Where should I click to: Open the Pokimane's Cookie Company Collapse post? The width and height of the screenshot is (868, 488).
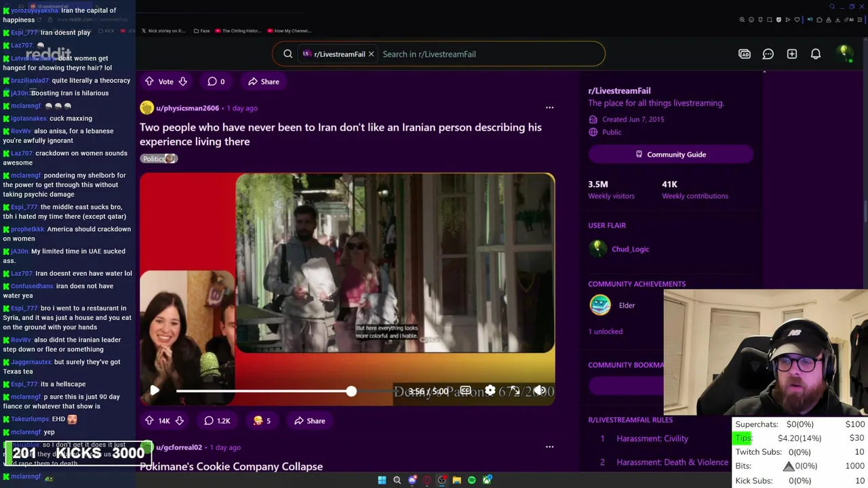[x=231, y=466]
